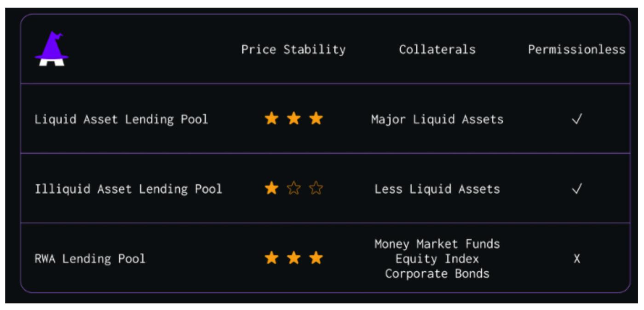
Task: Open the RWA Lending Pool row label
Action: point(90,258)
